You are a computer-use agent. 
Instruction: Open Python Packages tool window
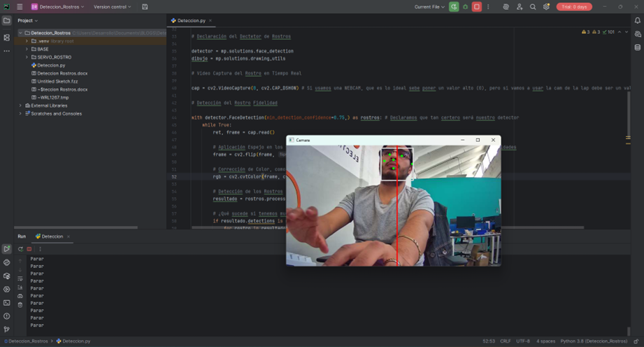pos(7,276)
